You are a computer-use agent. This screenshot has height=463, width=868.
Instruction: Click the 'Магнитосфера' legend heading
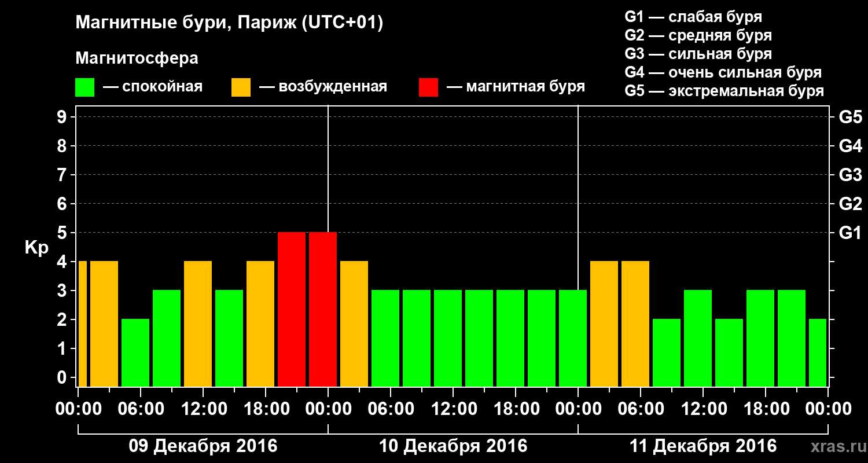[x=137, y=58]
